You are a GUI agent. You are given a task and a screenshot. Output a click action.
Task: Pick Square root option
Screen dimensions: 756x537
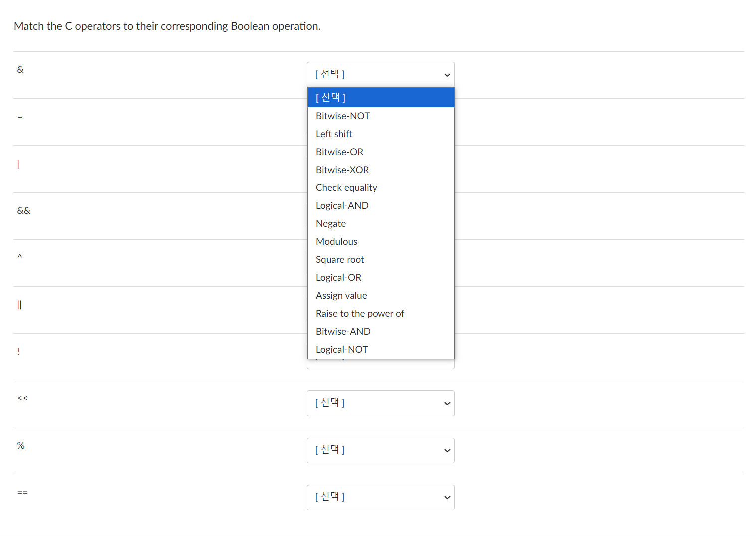(381, 259)
